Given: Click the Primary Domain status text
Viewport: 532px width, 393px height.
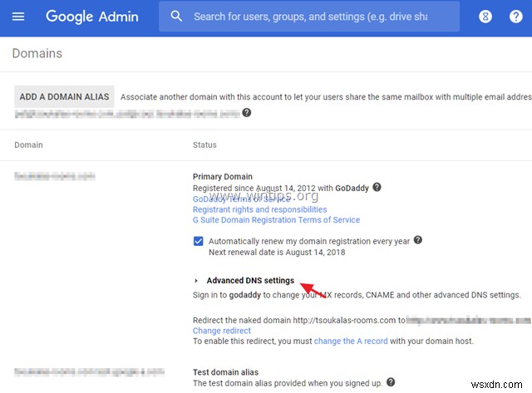Looking at the screenshot, I should click(x=223, y=177).
